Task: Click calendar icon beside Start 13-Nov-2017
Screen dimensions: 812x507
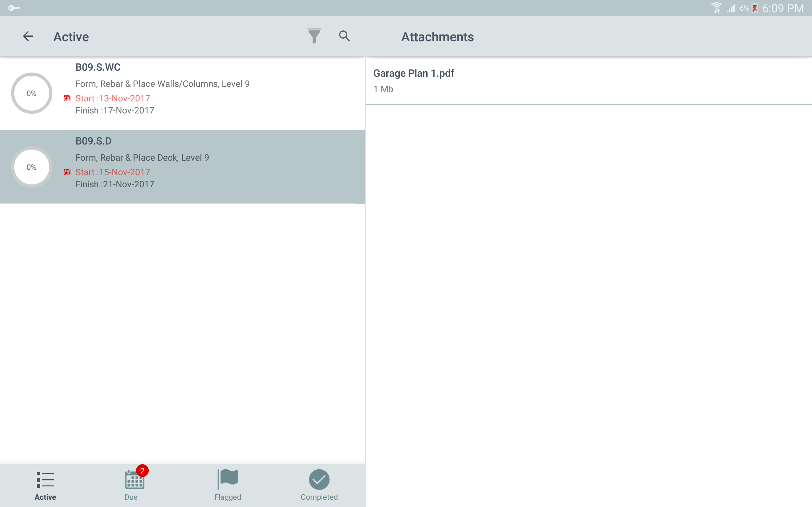Action: tap(67, 98)
